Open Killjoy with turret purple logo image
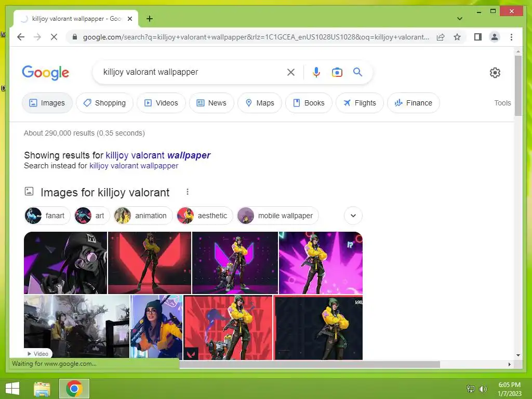The height and width of the screenshot is (399, 532). 235,262
